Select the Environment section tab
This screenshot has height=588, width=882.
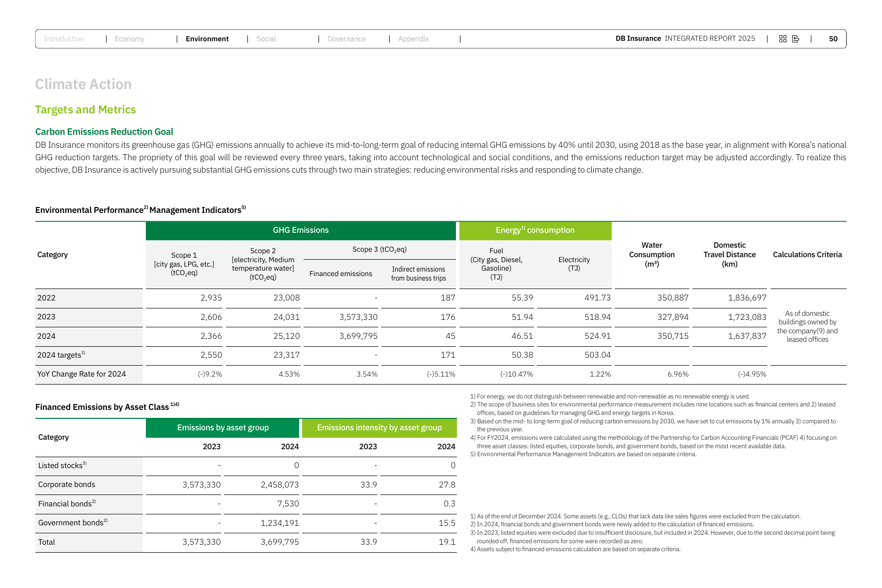(x=207, y=39)
